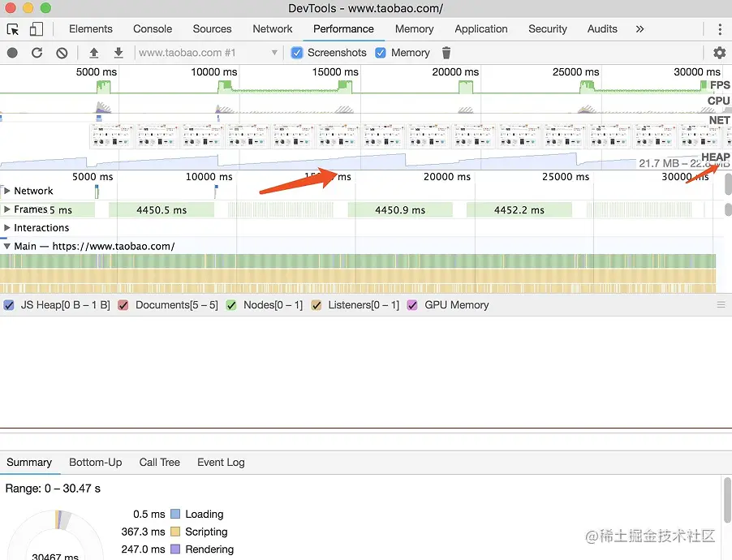
Task: Expand the Frames track
Action: (7, 209)
